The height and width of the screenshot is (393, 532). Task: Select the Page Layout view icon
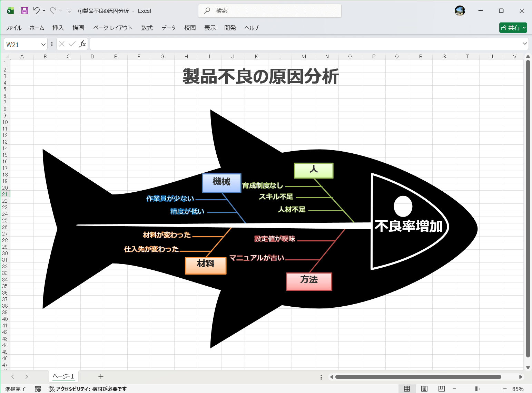point(424,389)
